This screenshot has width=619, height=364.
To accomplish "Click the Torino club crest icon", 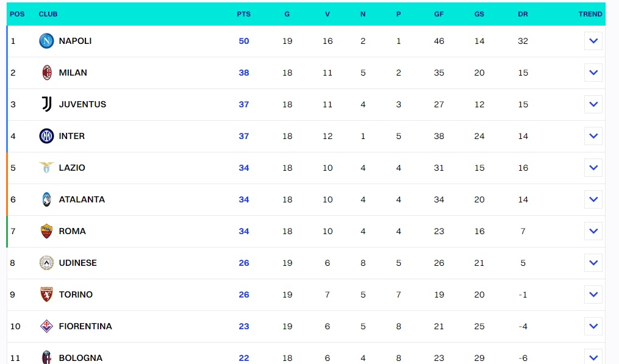I will pyautogui.click(x=46, y=294).
